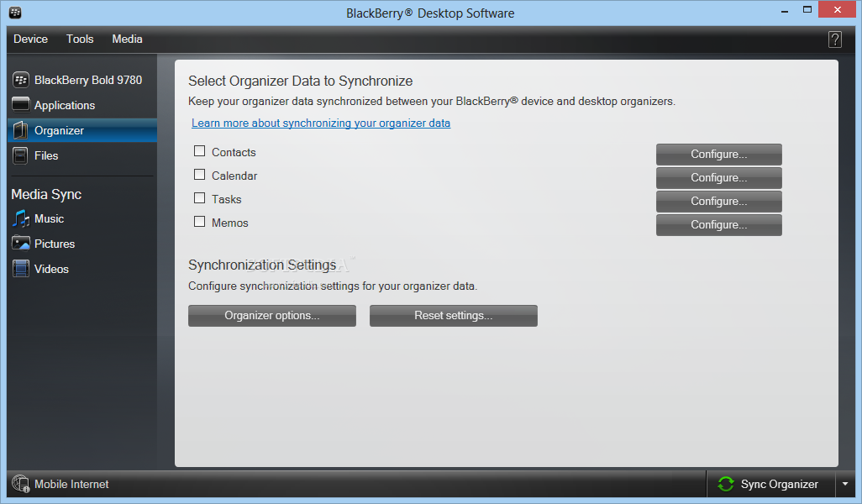
Task: Click the Reset settings button
Action: pos(454,316)
